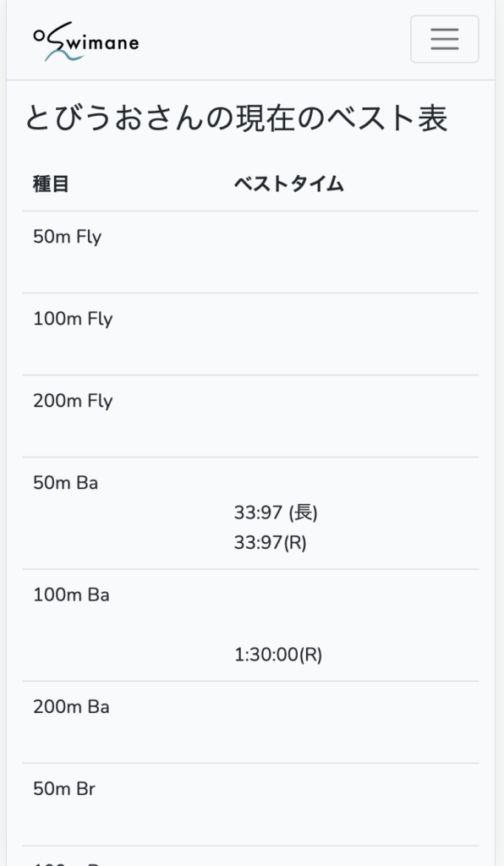
Task: Click the 種目 column header
Action: click(x=51, y=184)
